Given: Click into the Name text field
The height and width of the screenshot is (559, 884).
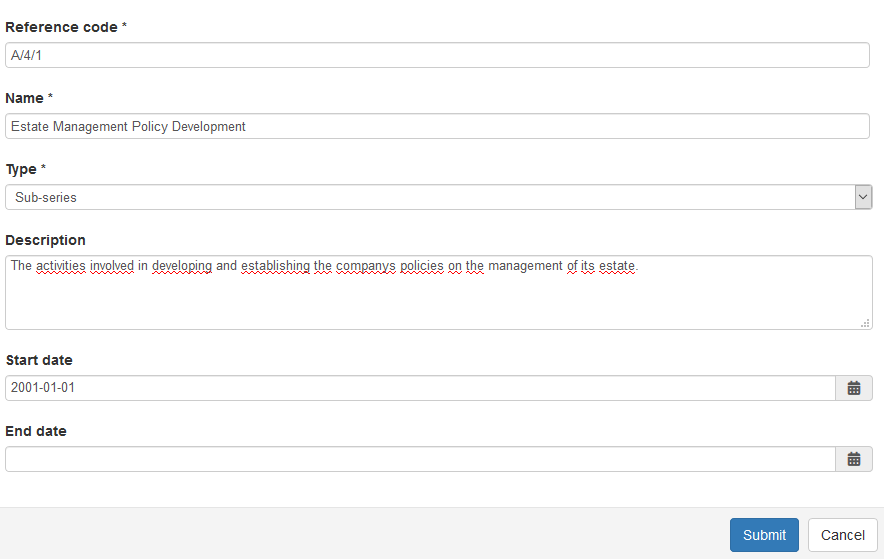Looking at the screenshot, I should (437, 126).
